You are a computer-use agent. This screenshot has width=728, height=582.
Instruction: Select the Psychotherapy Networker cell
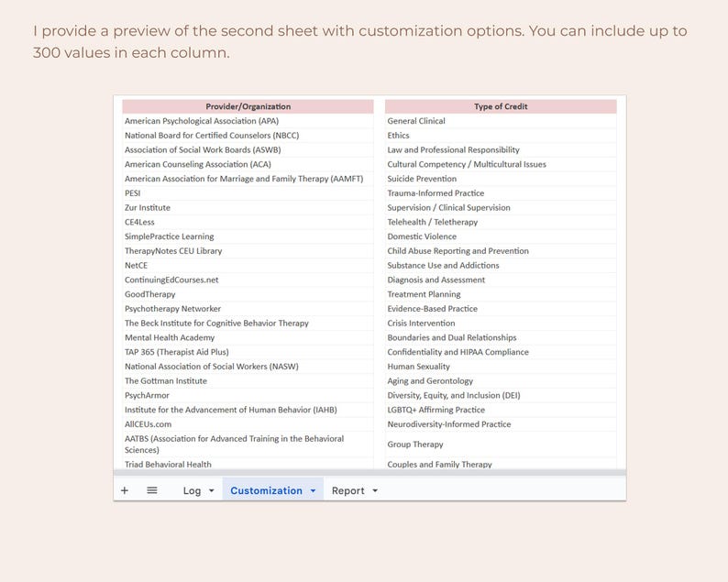[x=248, y=309]
